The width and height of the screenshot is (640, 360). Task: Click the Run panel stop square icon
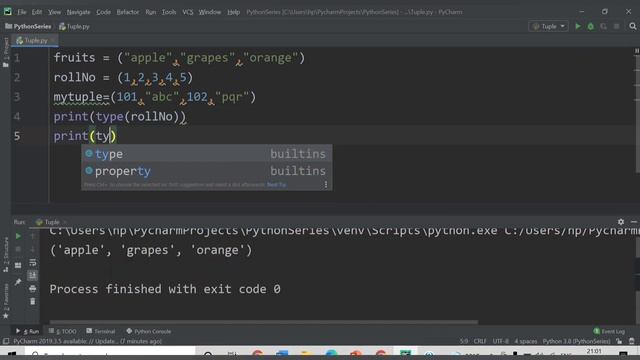coord(18,249)
